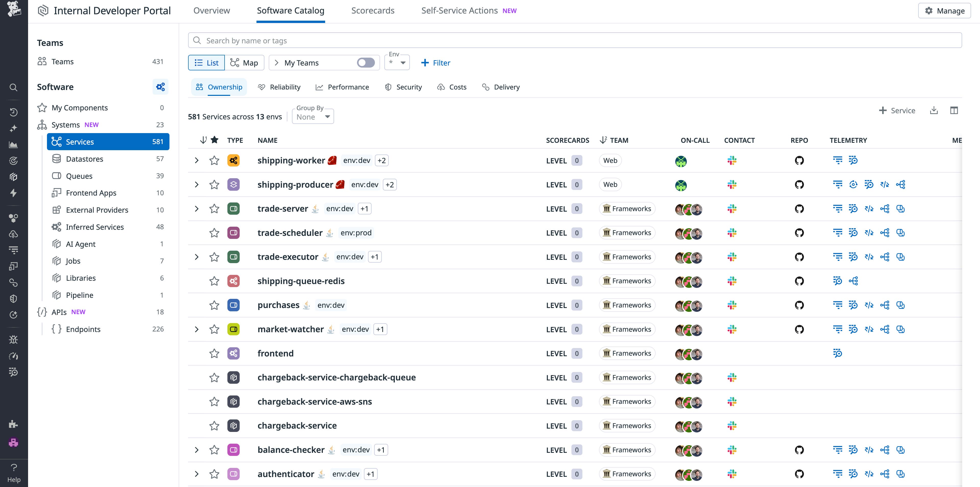The width and height of the screenshot is (980, 487).
Task: Open the Env dropdown
Action: tap(397, 62)
